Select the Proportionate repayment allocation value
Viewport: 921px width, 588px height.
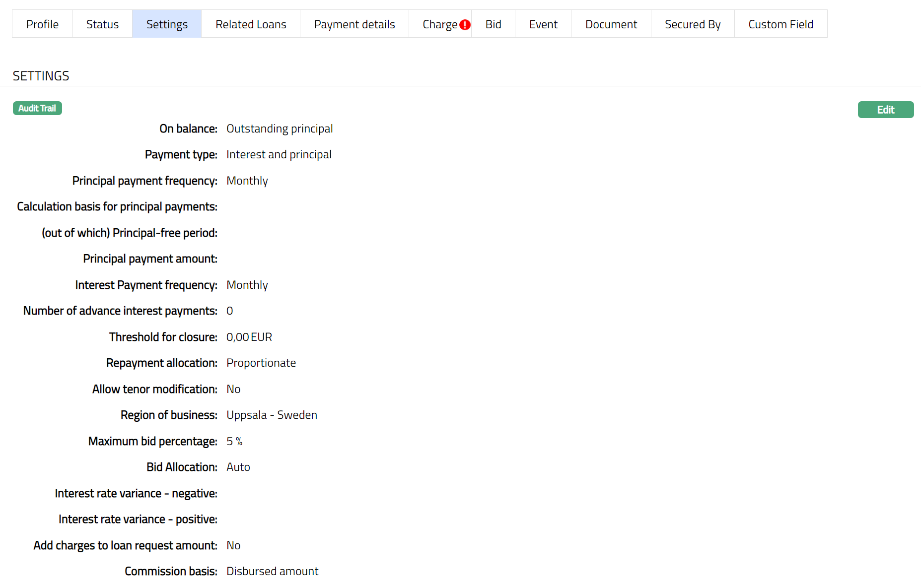pyautogui.click(x=261, y=363)
